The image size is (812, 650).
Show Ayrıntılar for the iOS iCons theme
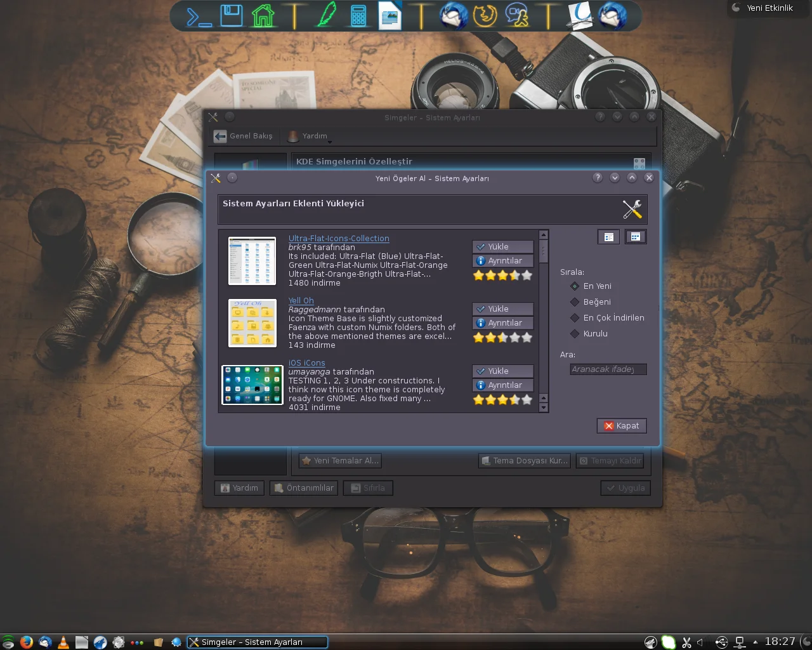coord(502,385)
